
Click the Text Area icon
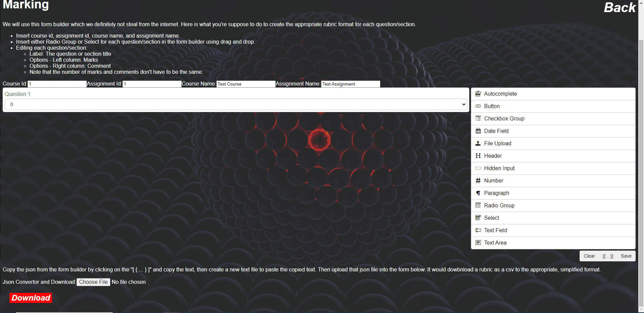pos(478,243)
